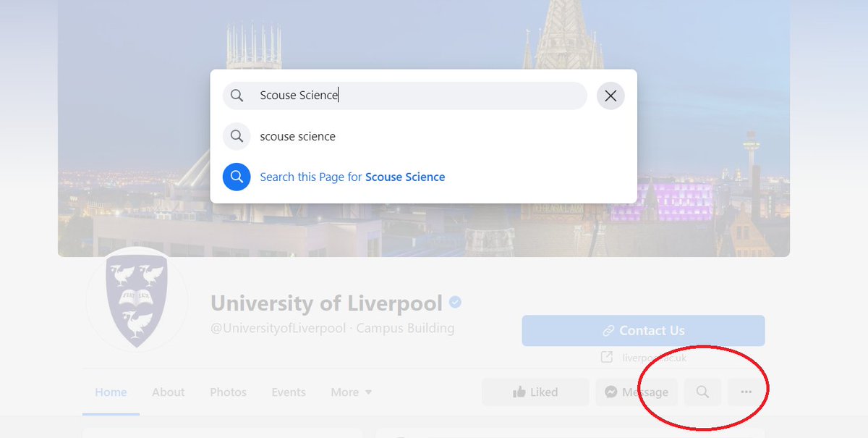Click the @UniversityofLiverpool handle text

278,328
